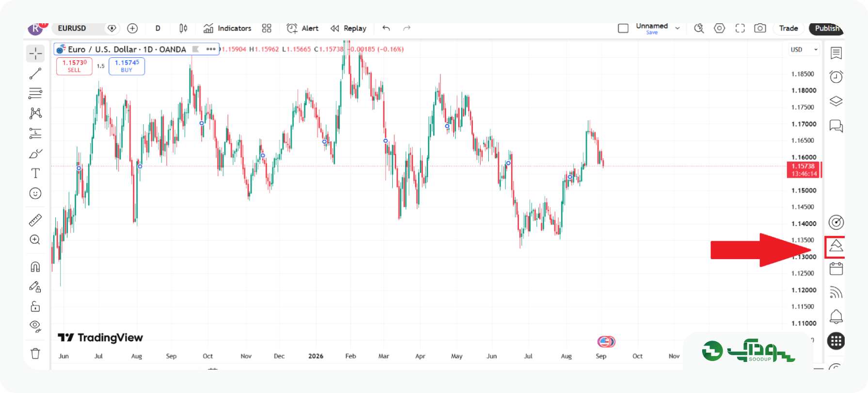Open chart settings hexagon icon
The height and width of the screenshot is (393, 868).
[x=720, y=28]
